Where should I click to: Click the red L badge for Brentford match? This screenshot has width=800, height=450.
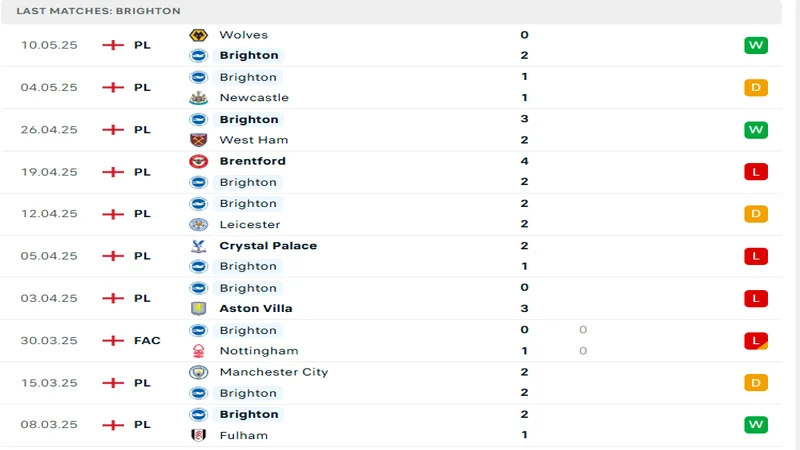755,172
